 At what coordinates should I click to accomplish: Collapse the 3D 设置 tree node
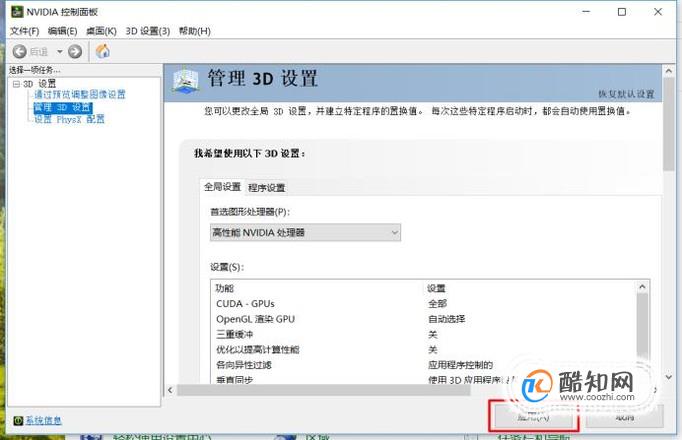(x=16, y=84)
